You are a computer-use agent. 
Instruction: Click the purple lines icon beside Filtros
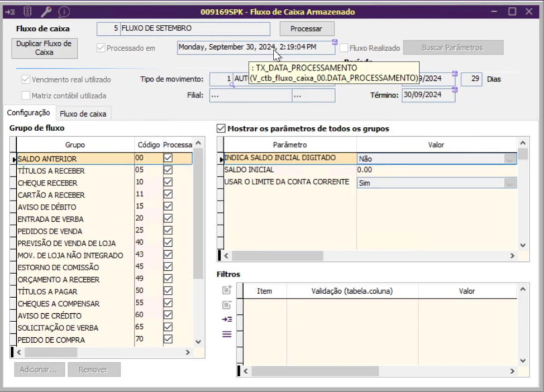click(227, 334)
